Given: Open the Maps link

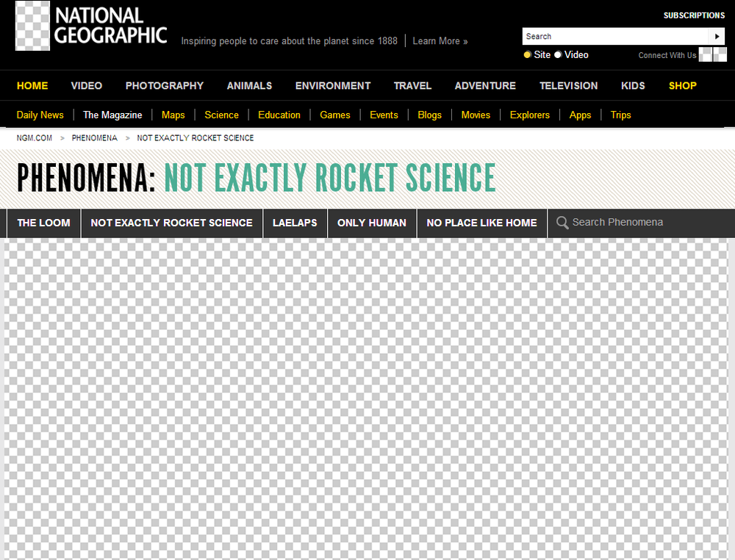Looking at the screenshot, I should (173, 115).
